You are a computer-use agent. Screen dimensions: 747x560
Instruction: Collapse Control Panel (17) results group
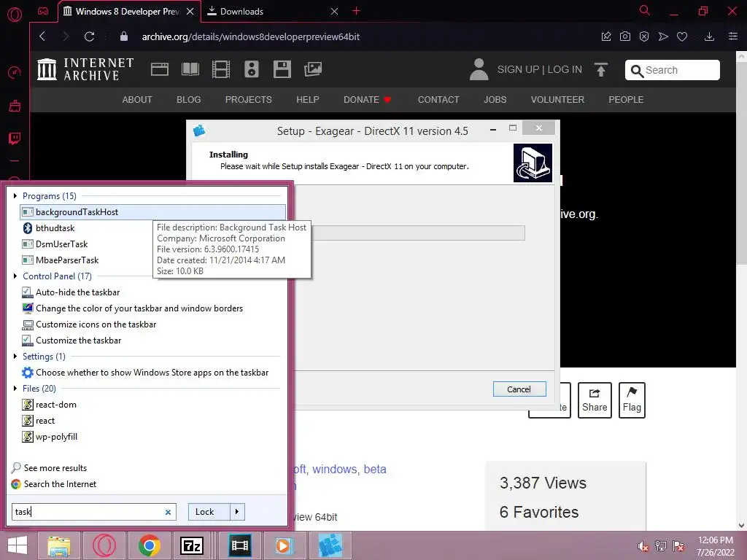(15, 276)
